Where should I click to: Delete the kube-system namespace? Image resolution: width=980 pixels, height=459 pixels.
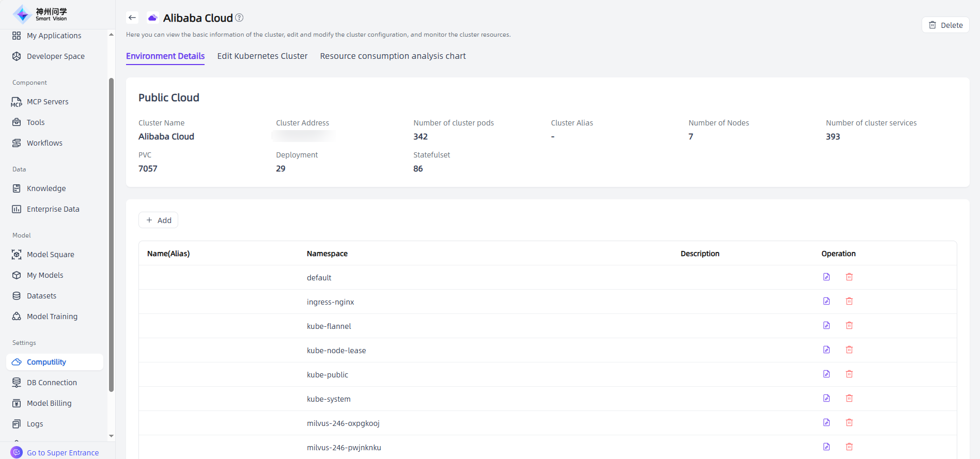click(849, 399)
